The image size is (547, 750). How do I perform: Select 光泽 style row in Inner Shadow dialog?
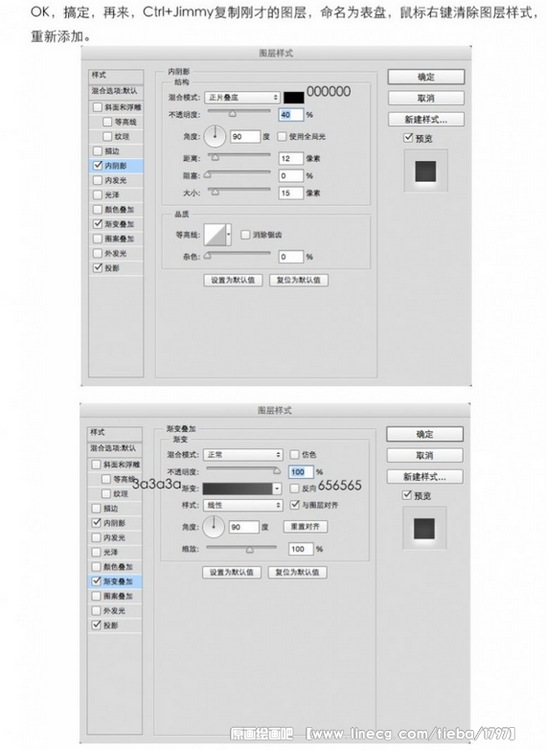(116, 195)
